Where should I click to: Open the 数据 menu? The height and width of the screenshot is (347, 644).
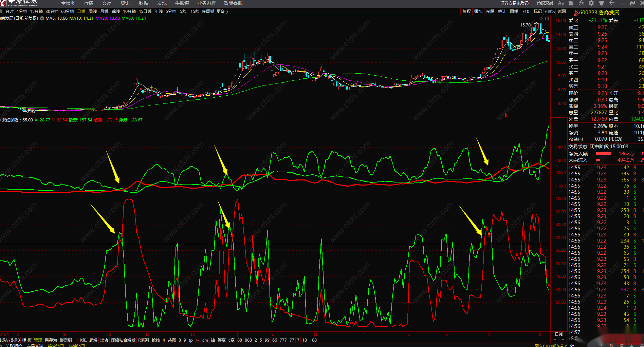(x=144, y=3)
